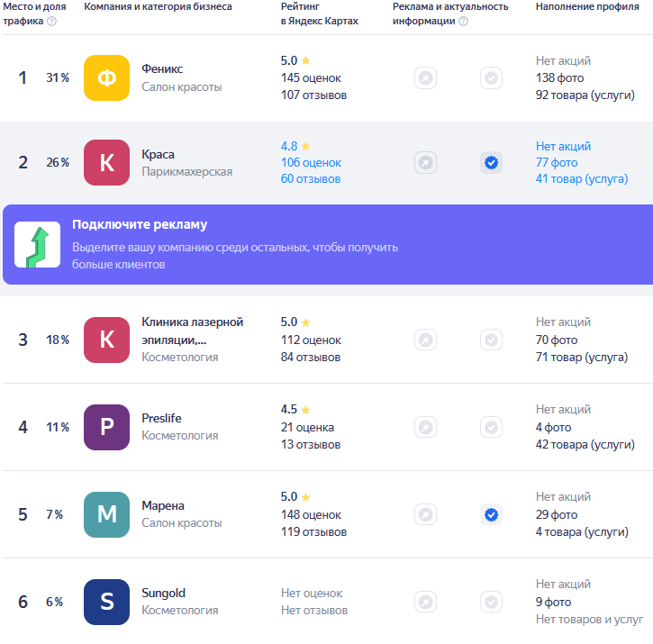Click the purple Preslife avatar icon
653x644 pixels.
[106, 427]
